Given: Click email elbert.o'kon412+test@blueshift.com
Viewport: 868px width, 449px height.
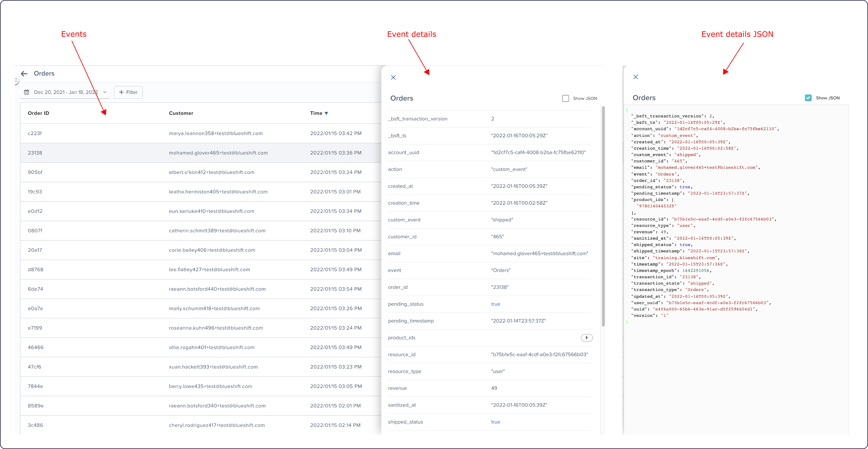Looking at the screenshot, I should click(x=212, y=172).
